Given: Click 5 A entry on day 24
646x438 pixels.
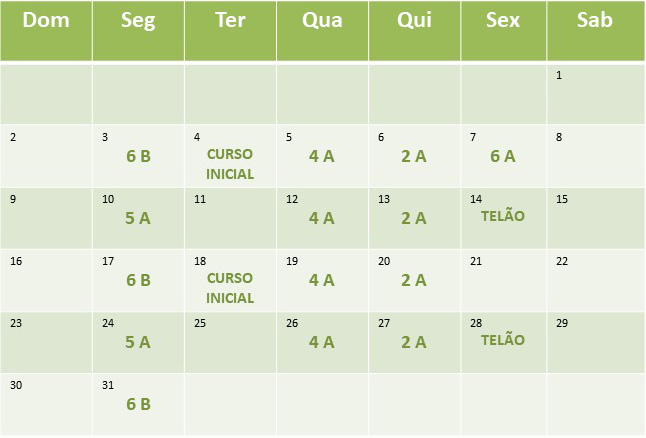Looking at the screenshot, I should (138, 342).
